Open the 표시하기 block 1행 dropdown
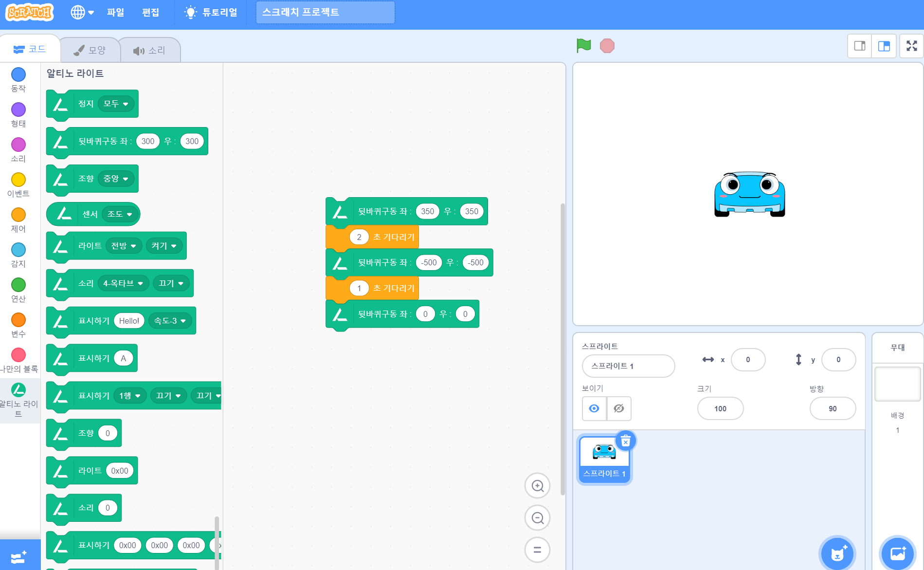 129,396
